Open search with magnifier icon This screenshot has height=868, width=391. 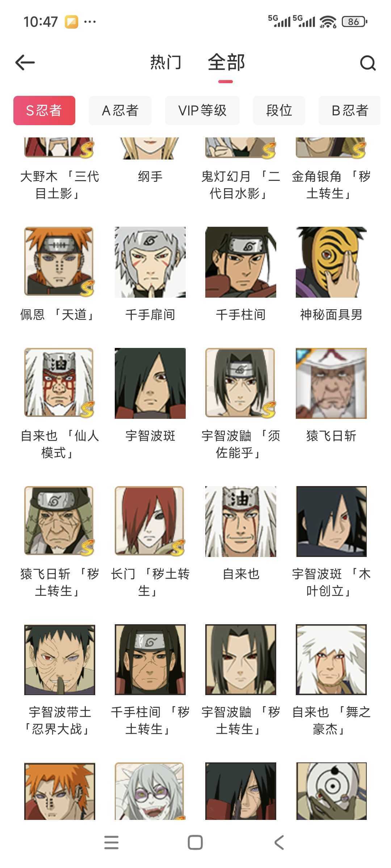coord(368,63)
